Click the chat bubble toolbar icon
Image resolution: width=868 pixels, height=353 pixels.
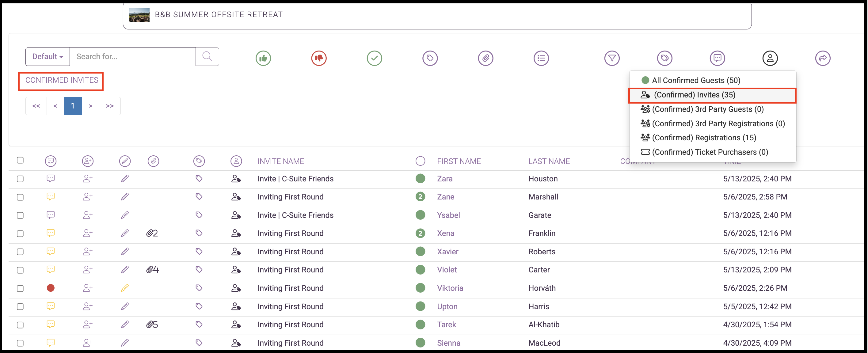718,58
